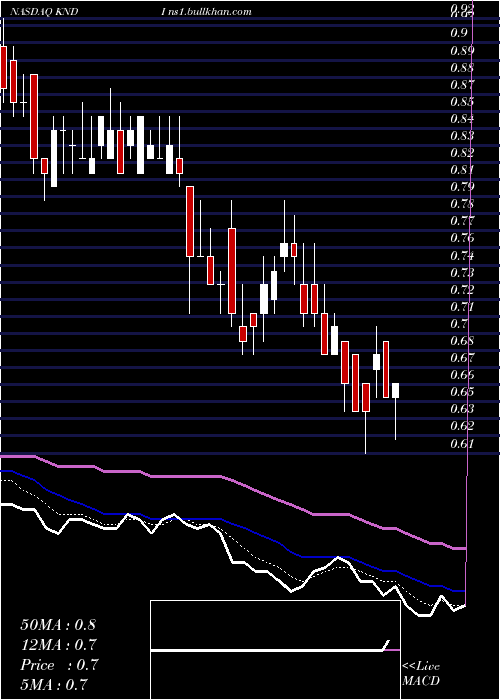
Task: Click the 0.71 price axis label
Action: coord(462,306)
